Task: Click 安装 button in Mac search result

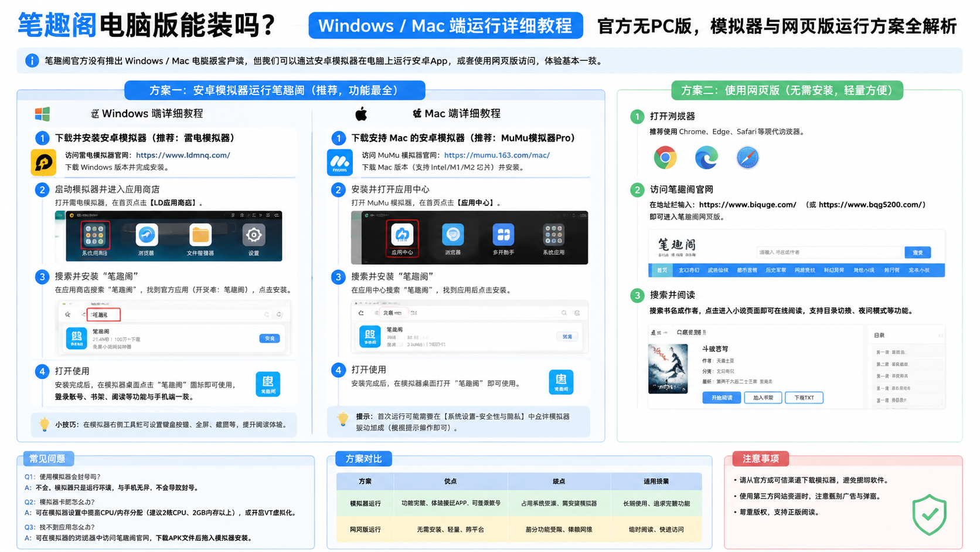Action: pos(567,337)
